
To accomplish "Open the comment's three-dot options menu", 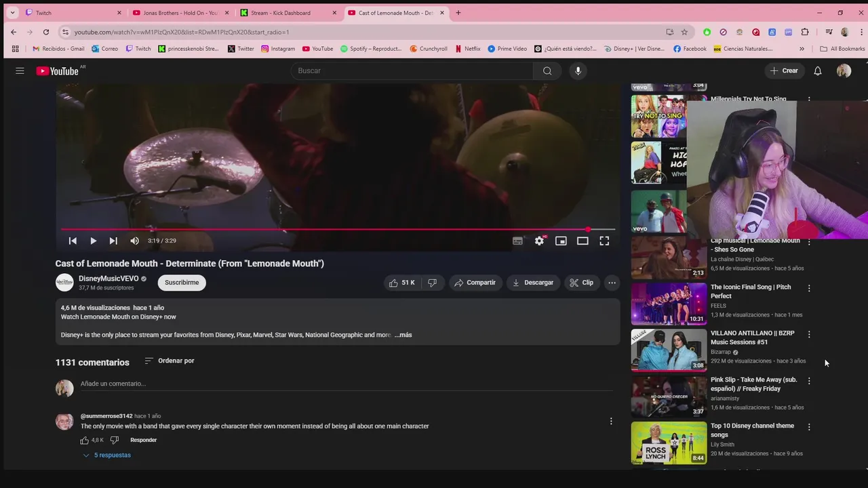I will tap(611, 421).
